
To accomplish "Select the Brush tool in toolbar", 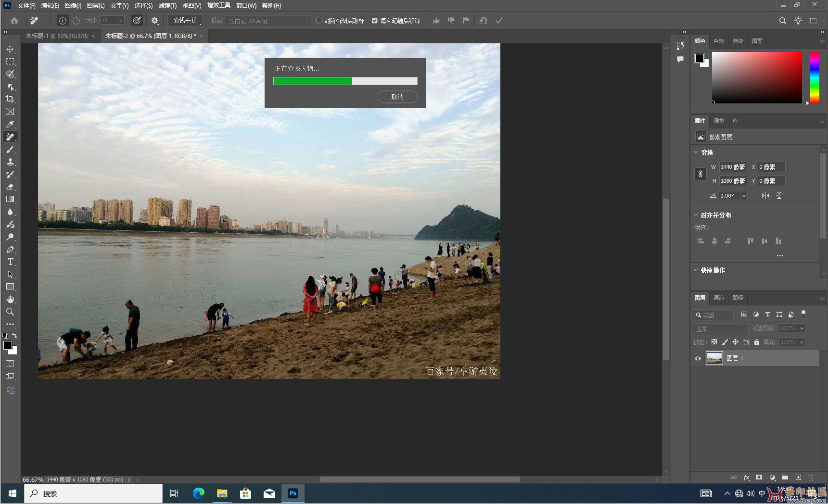I will pos(10,149).
